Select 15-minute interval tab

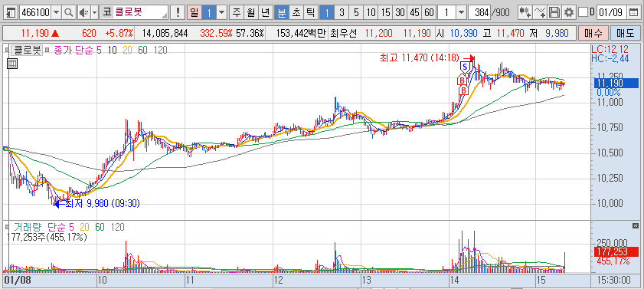(x=385, y=12)
